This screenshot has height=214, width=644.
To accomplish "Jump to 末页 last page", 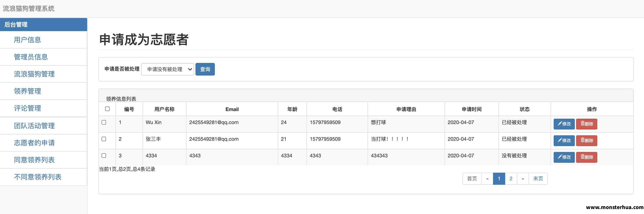I will pos(538,178).
